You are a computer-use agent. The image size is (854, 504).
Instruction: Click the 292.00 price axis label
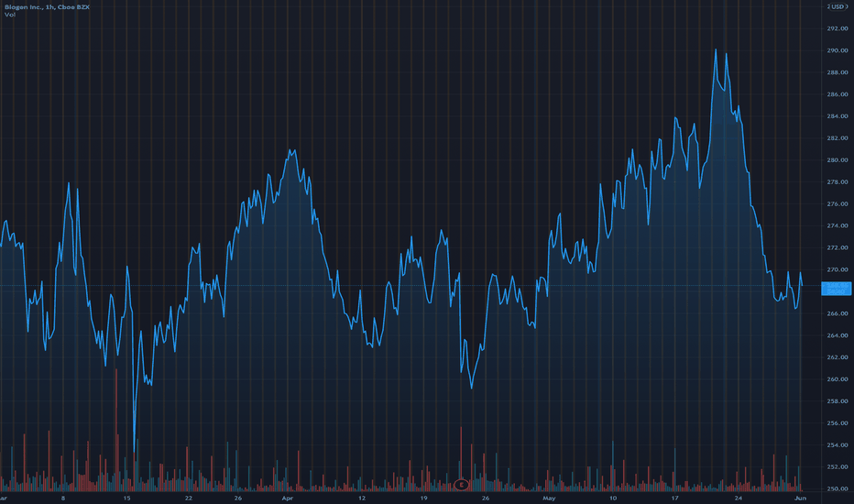838,28
